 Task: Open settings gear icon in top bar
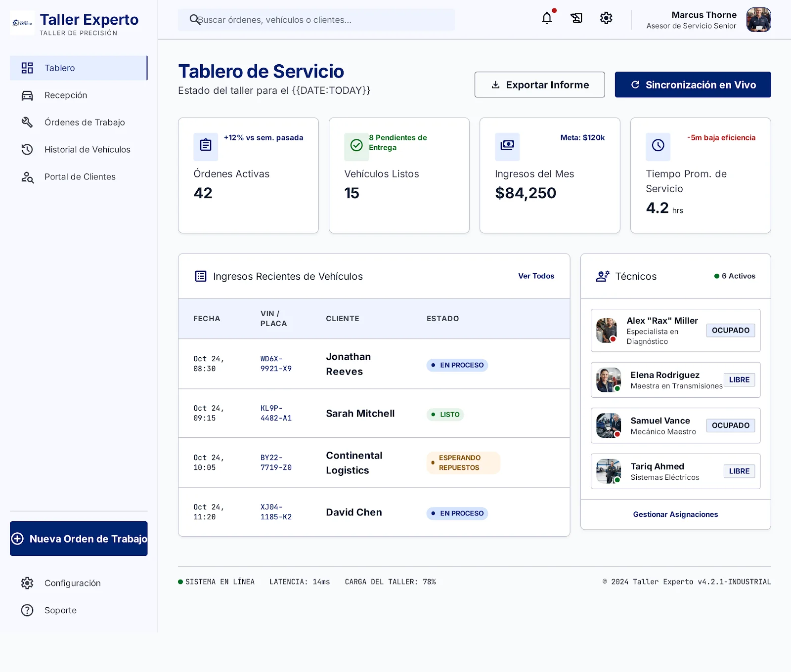point(606,18)
